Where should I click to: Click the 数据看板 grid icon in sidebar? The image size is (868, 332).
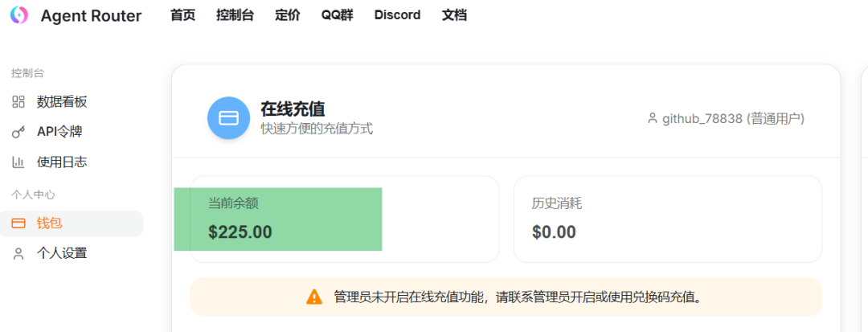pos(18,102)
